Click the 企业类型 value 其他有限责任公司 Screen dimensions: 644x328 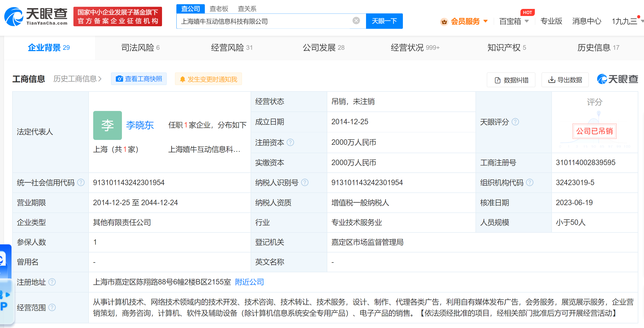[x=122, y=222]
